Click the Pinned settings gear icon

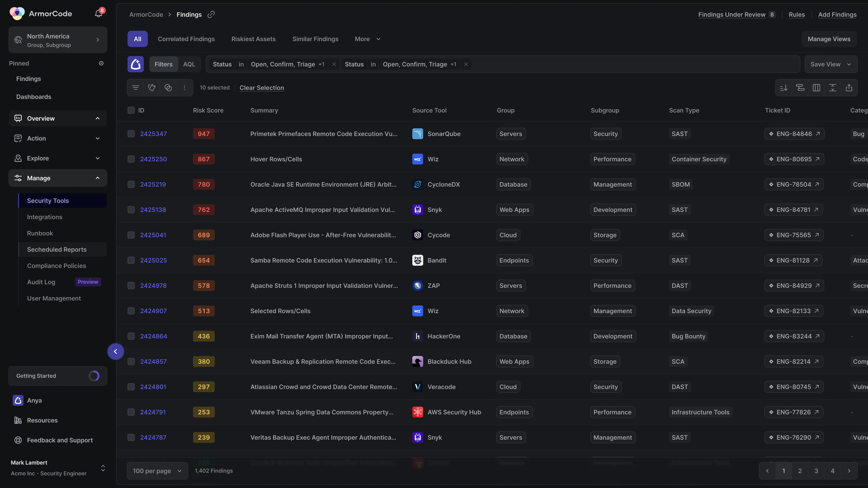click(x=101, y=63)
